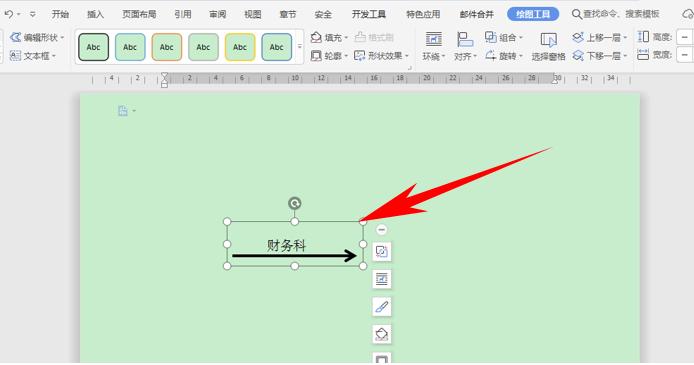
Task: Select the 绘图工具 tab
Action: (533, 14)
